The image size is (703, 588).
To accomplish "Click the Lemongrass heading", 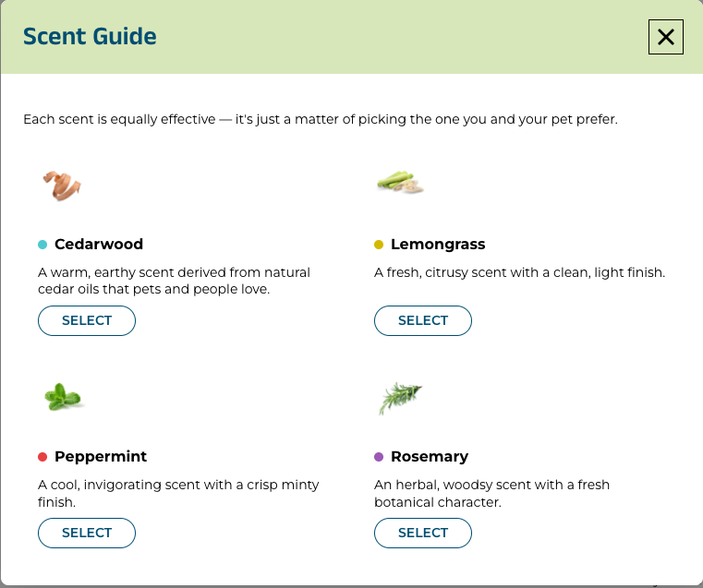I will (438, 244).
